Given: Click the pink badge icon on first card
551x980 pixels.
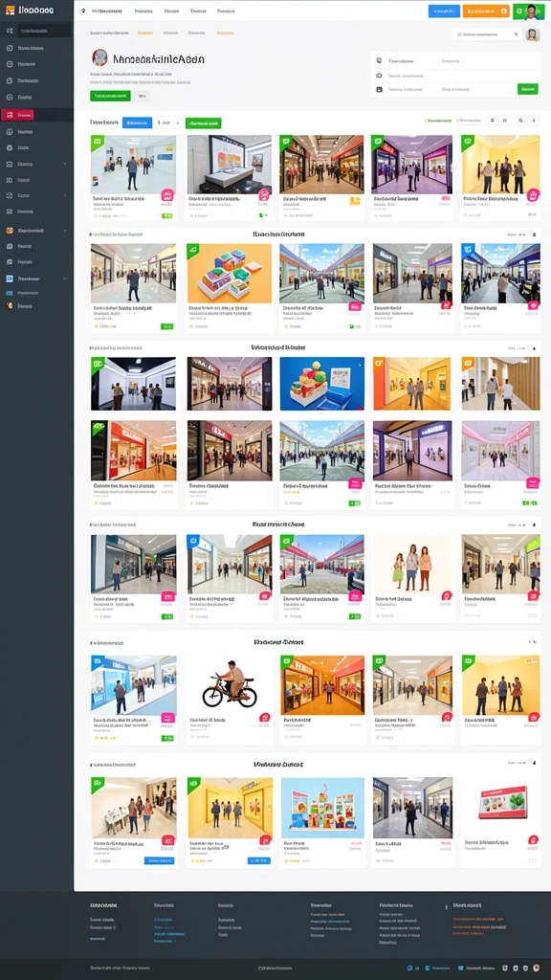Looking at the screenshot, I should click(166, 195).
